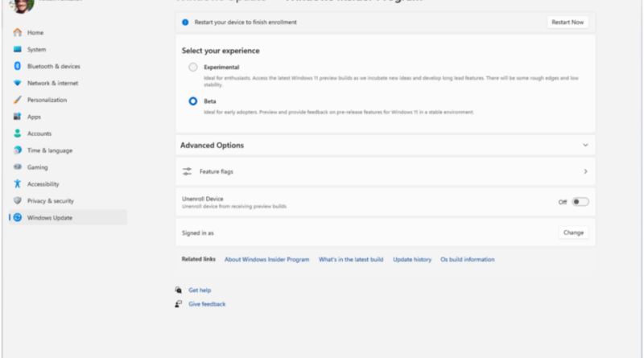Open the Gaming settings page
644x358 pixels.
click(37, 167)
